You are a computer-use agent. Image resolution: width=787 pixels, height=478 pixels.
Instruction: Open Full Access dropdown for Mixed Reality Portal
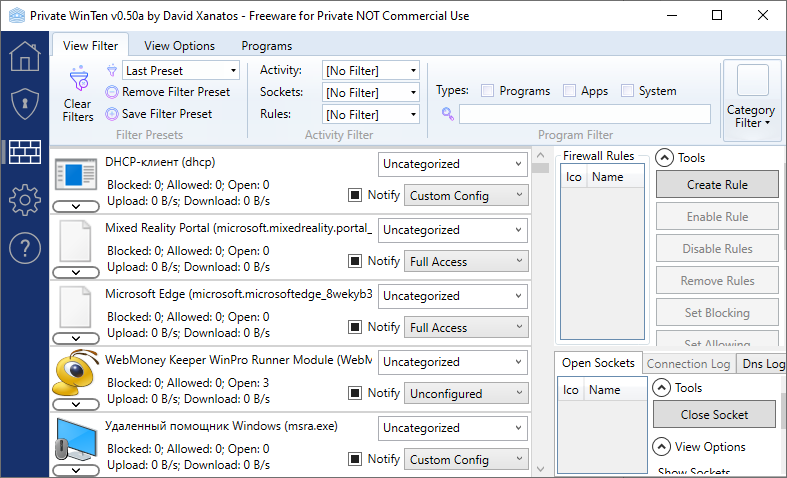point(466,261)
